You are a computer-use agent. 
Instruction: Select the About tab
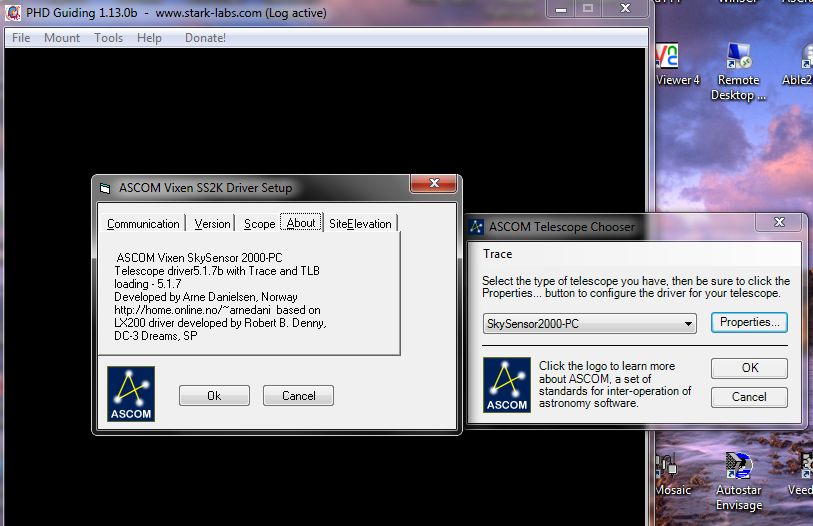point(301,223)
